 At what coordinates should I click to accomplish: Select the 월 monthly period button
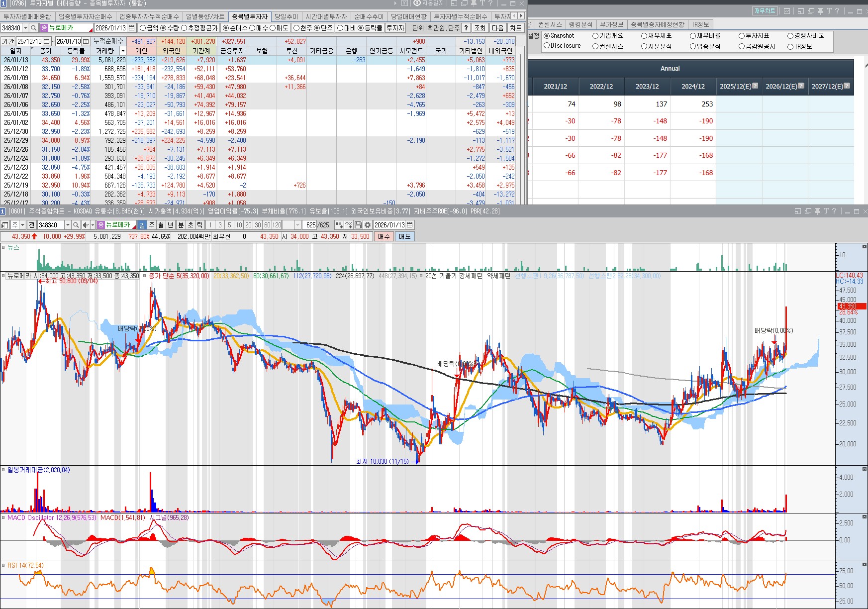(x=161, y=225)
